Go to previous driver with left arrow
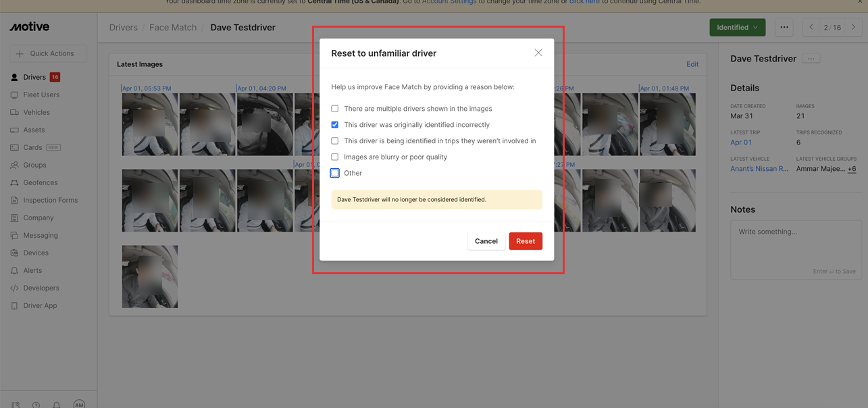The width and height of the screenshot is (868, 408). pyautogui.click(x=811, y=28)
